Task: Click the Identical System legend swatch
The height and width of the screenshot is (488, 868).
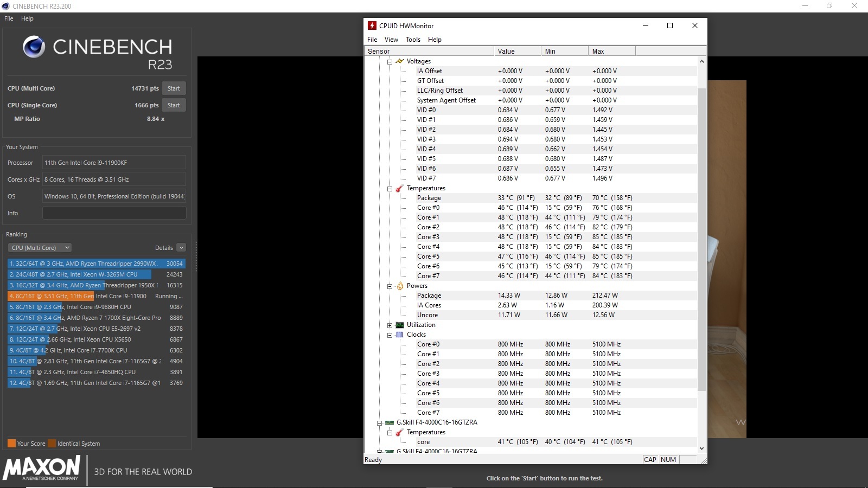Action: click(x=52, y=444)
